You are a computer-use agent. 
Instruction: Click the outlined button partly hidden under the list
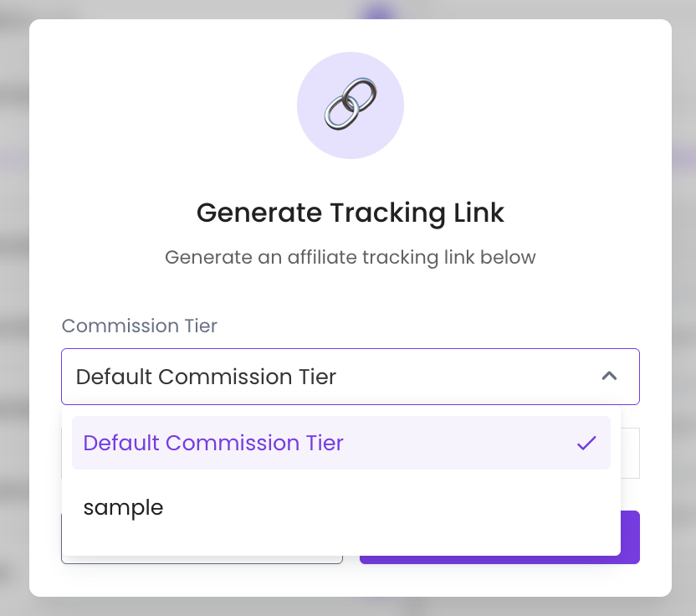[x=202, y=560]
